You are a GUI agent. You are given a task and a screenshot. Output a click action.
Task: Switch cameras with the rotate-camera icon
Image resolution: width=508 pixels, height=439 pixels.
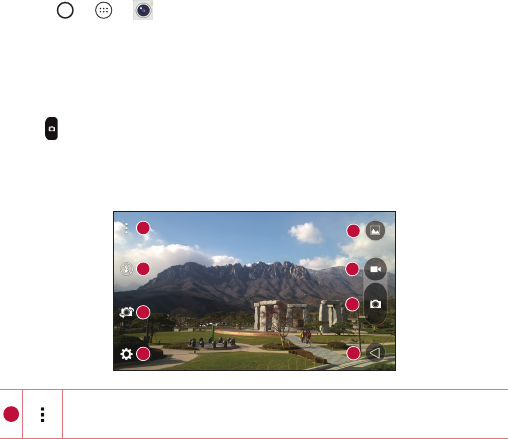coord(127,312)
